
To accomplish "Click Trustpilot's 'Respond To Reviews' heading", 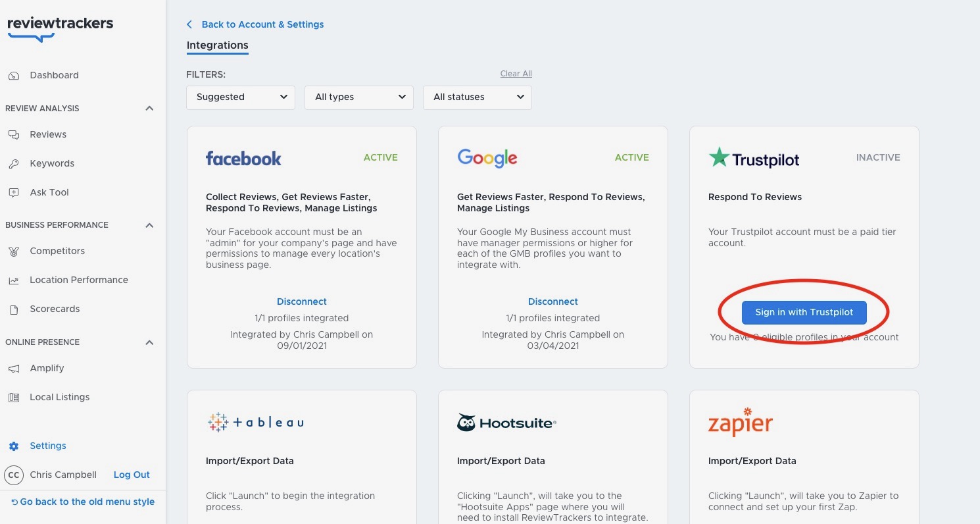I will click(755, 197).
